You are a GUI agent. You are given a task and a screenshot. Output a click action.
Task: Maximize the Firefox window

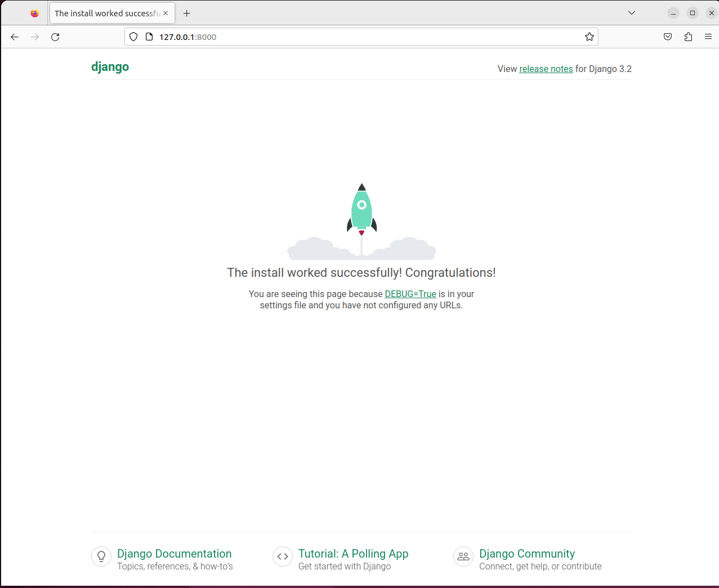click(x=693, y=13)
